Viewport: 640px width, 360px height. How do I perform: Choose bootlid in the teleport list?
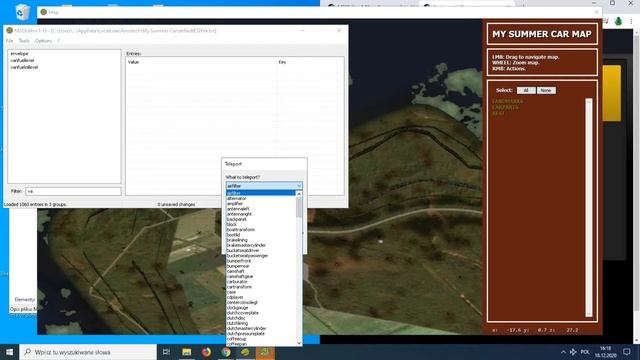261,235
